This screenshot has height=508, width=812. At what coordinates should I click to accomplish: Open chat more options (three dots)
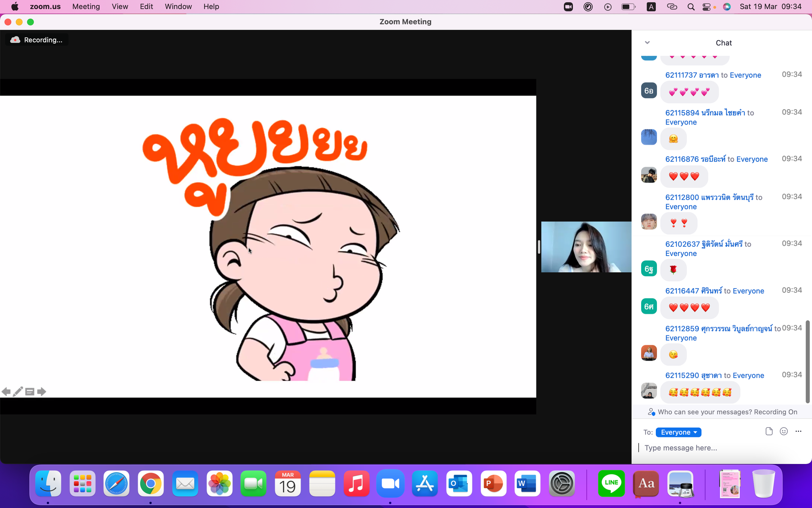[x=798, y=431]
